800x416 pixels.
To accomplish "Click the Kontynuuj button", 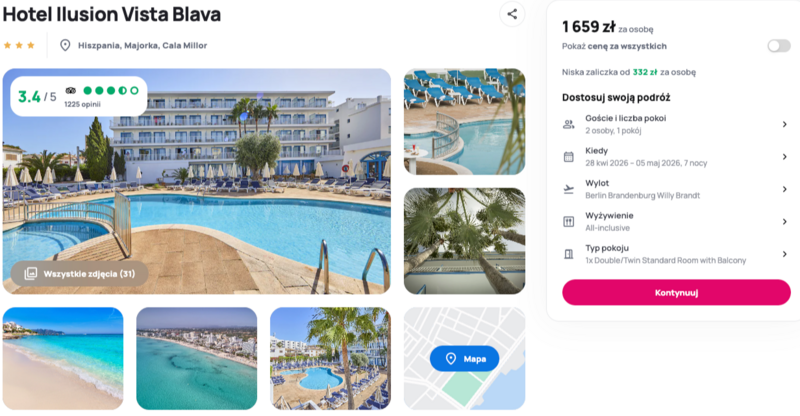I will pyautogui.click(x=676, y=292).
